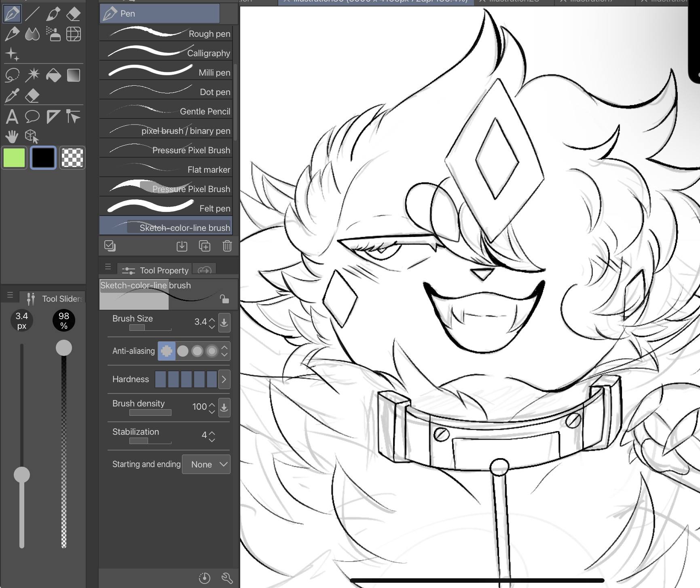Choose the Milli pen sub tool
The image size is (700, 588).
click(166, 72)
